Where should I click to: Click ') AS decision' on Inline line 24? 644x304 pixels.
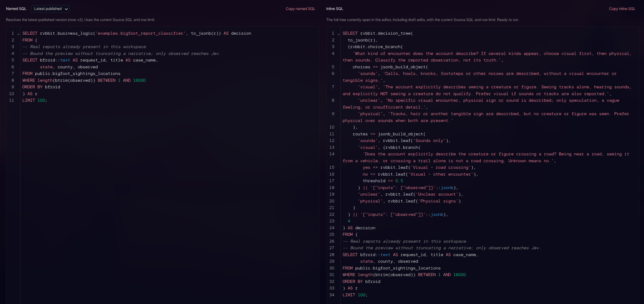tap(359, 228)
